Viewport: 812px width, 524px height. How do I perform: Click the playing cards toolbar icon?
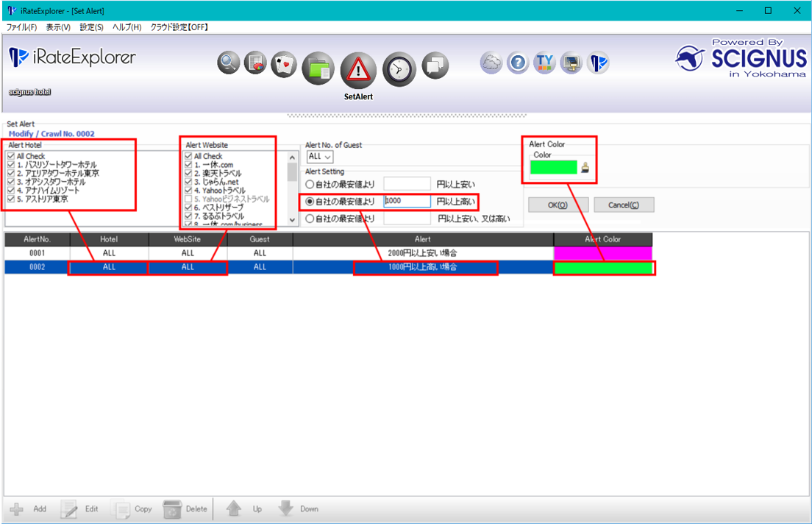coord(284,64)
